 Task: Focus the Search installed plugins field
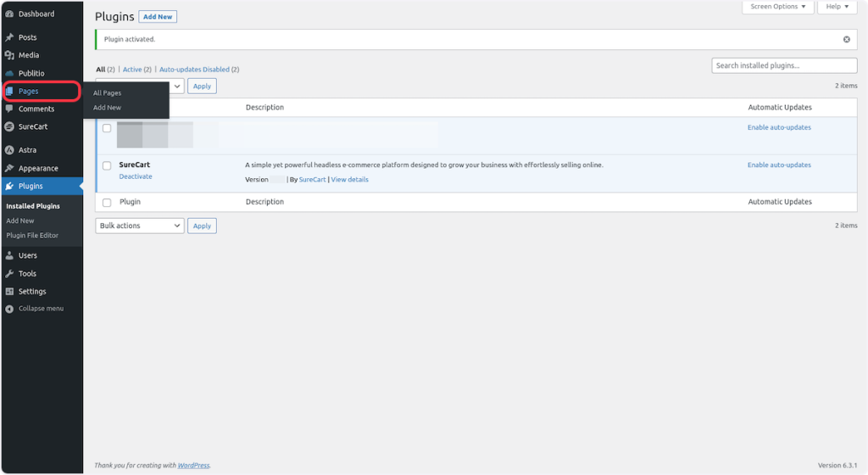[x=784, y=65]
